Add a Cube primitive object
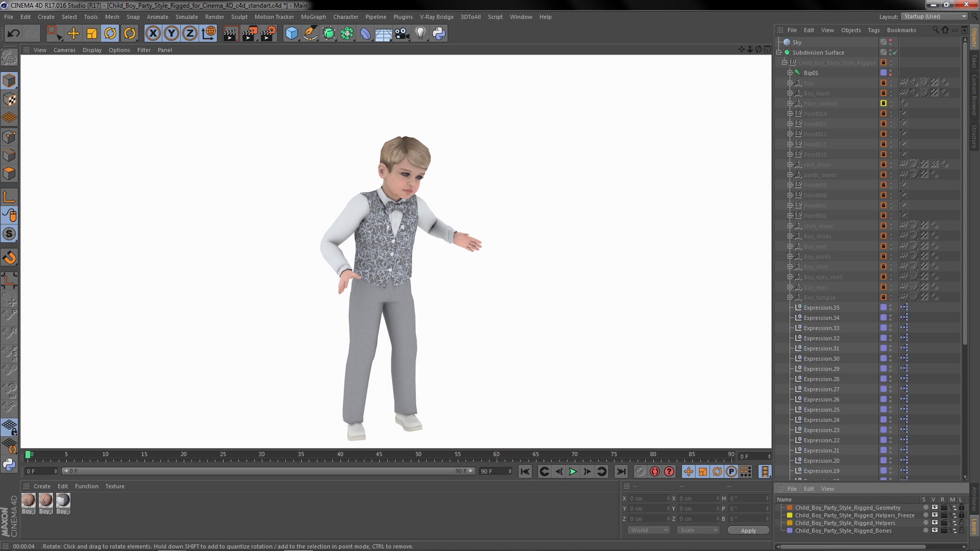 [x=291, y=34]
